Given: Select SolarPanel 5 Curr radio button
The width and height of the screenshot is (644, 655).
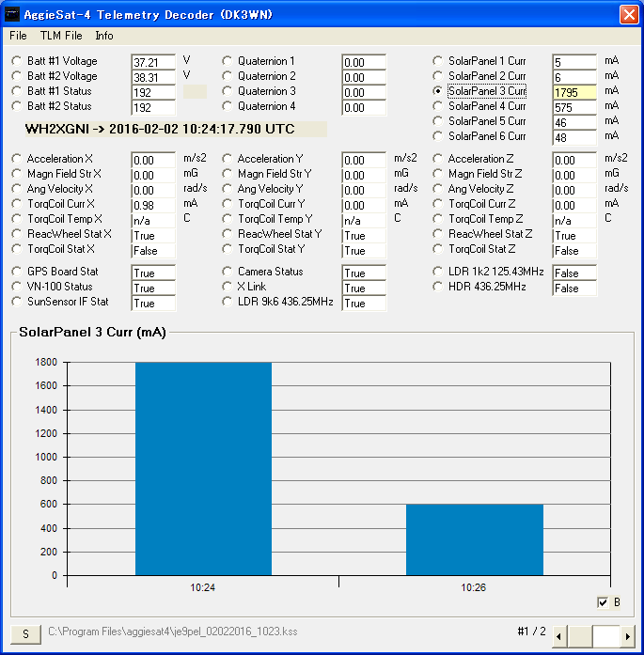Looking at the screenshot, I should [x=438, y=121].
